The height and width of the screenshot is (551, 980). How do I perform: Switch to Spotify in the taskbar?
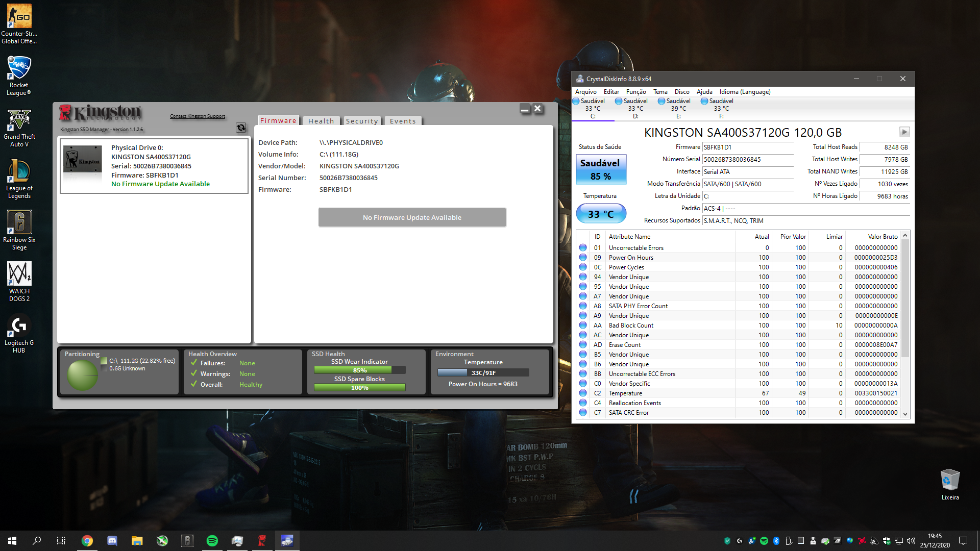212,541
